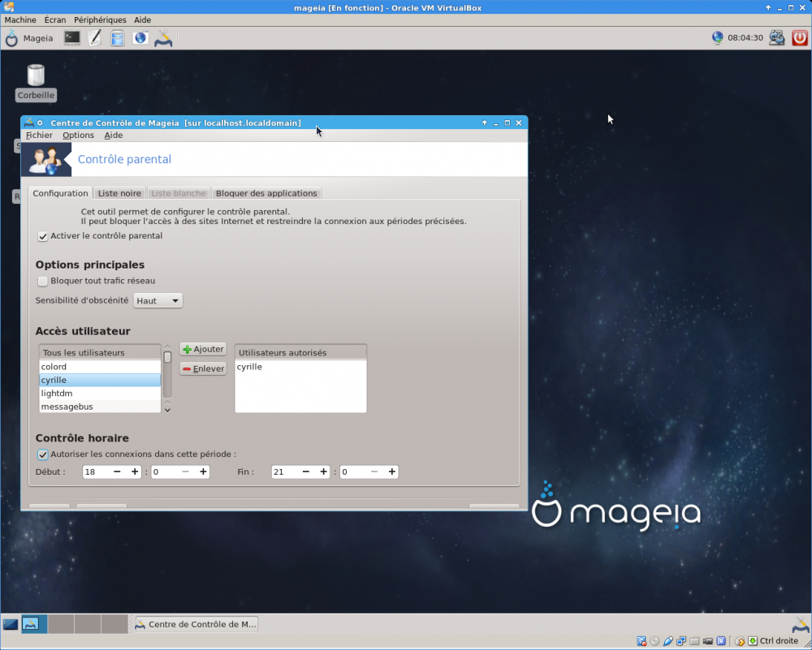Select the Configuration tab

tap(60, 193)
